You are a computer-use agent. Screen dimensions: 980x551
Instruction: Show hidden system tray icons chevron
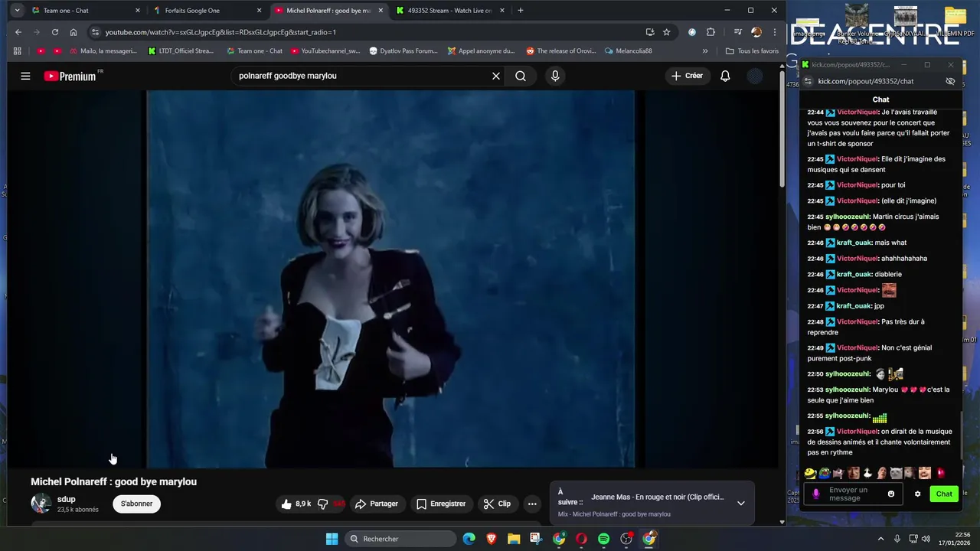click(880, 539)
